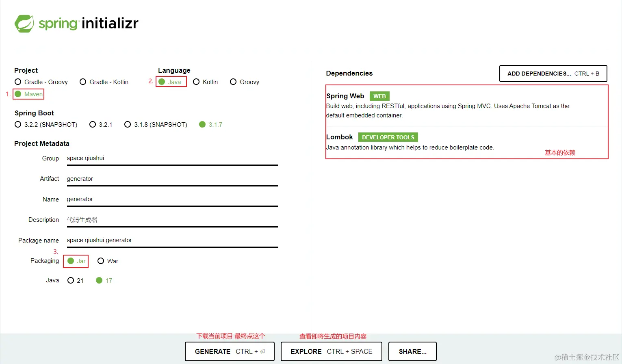Choose Java as the language
The width and height of the screenshot is (622, 364).
[170, 82]
